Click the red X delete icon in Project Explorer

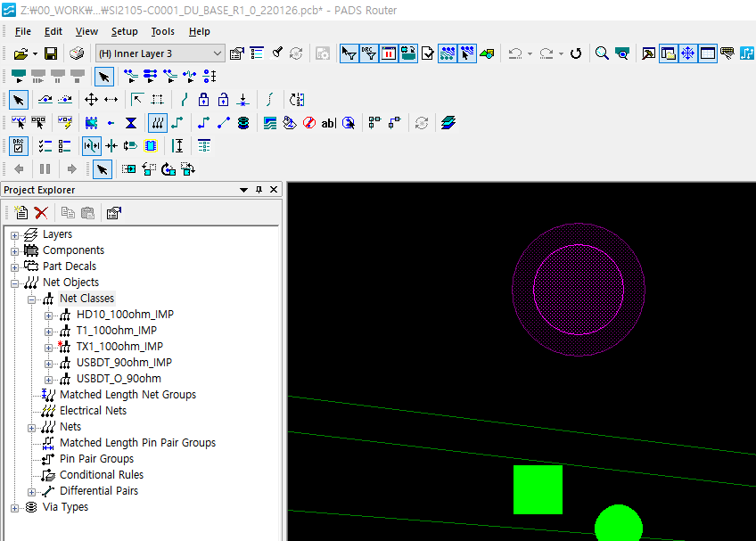41,213
